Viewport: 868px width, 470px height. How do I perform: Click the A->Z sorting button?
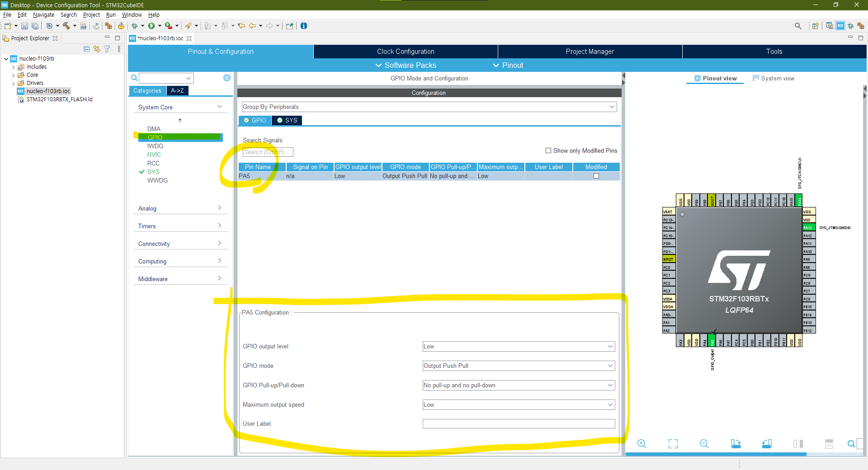(x=177, y=90)
